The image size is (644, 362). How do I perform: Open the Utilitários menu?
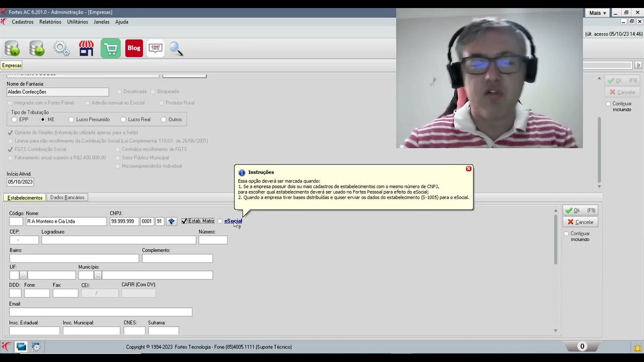pyautogui.click(x=77, y=22)
